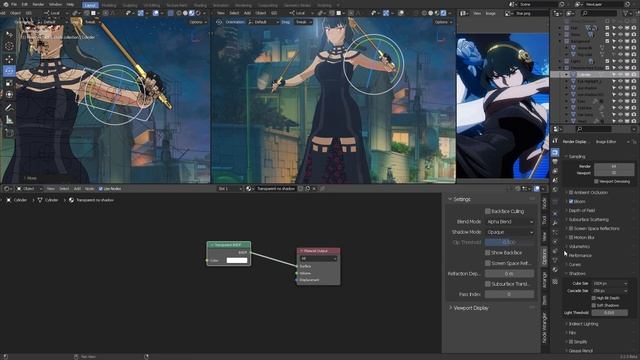Viewport: 640px width, 360px height.
Task: Open Texture properties tab icon
Action: (555, 282)
